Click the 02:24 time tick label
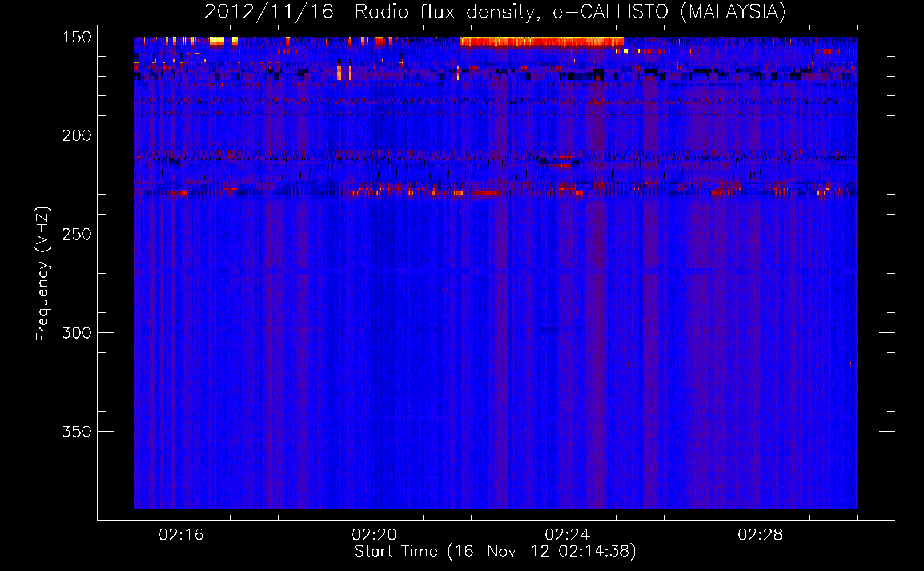Viewport: 924px width, 571px height. [x=567, y=534]
